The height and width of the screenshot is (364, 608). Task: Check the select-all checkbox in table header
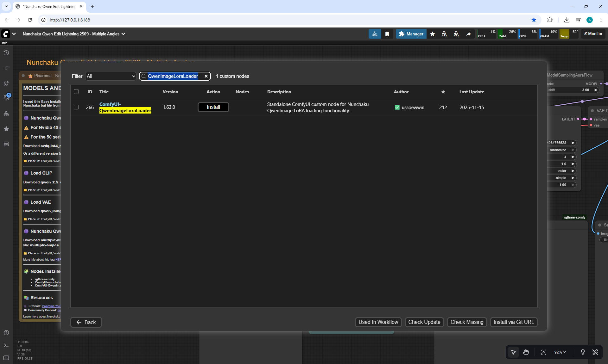[76, 92]
